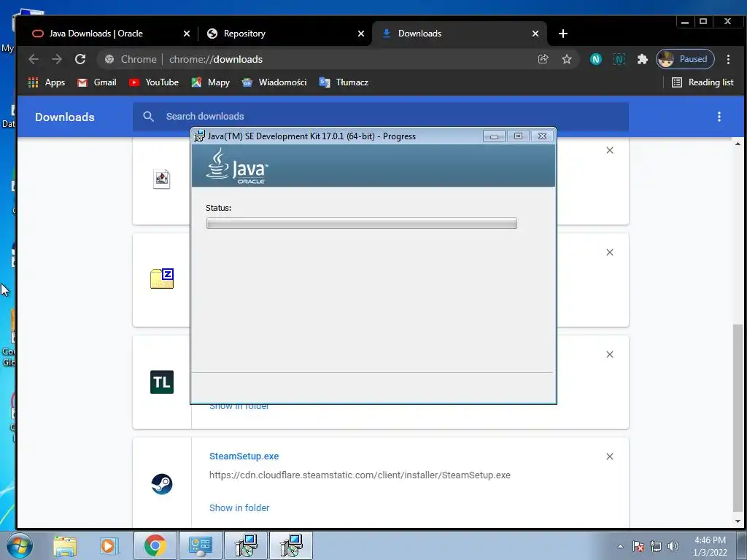Viewport: 747px width, 560px height.
Task: Remove SteamSetup.exe from the downloads list
Action: point(610,456)
